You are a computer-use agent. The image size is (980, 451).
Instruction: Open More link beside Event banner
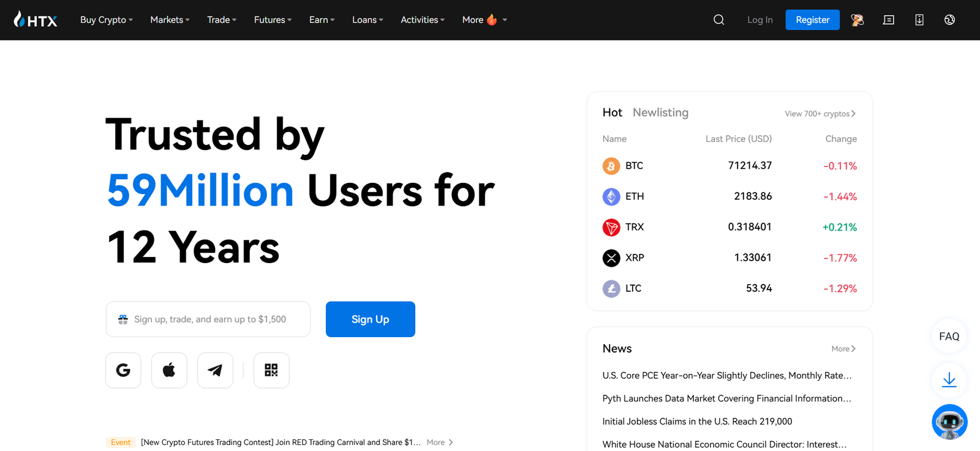440,442
